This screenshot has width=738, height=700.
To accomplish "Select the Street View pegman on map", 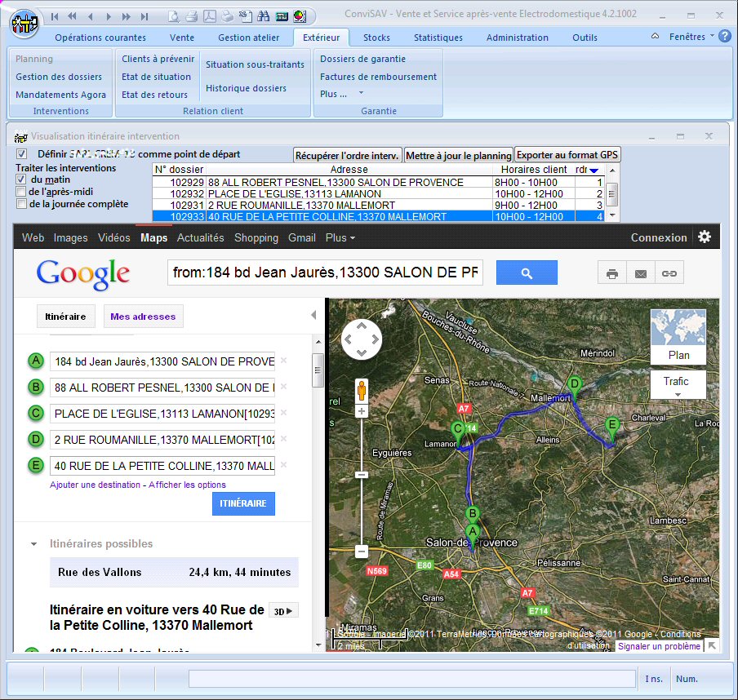I will 362,391.
